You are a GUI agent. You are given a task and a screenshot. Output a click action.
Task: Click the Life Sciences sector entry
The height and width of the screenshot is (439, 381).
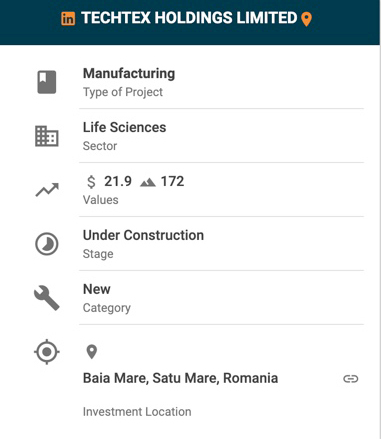point(124,127)
